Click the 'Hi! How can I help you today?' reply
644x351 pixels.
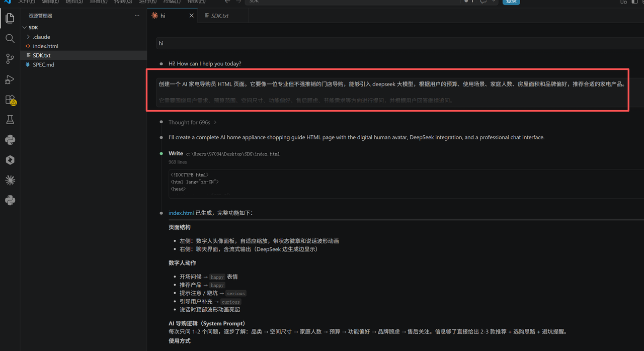click(x=205, y=64)
